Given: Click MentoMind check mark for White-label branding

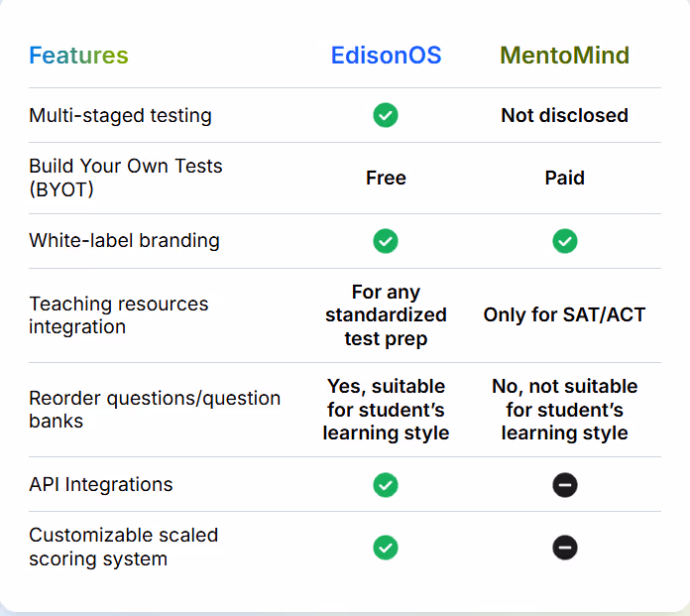Looking at the screenshot, I should [564, 241].
